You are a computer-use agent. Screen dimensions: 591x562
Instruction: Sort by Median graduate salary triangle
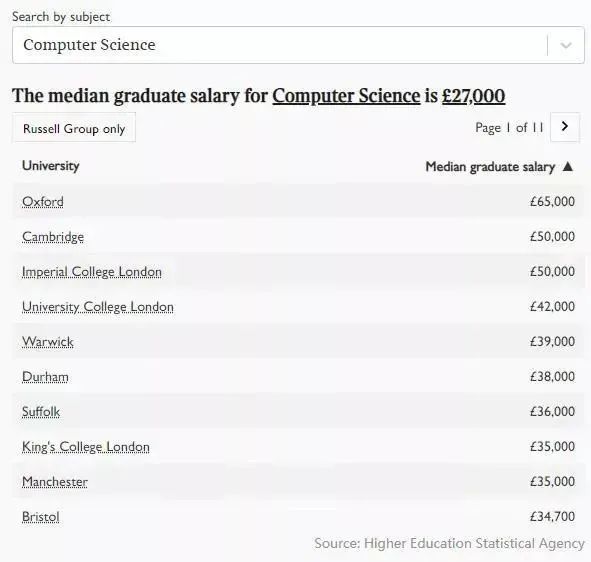(568, 166)
